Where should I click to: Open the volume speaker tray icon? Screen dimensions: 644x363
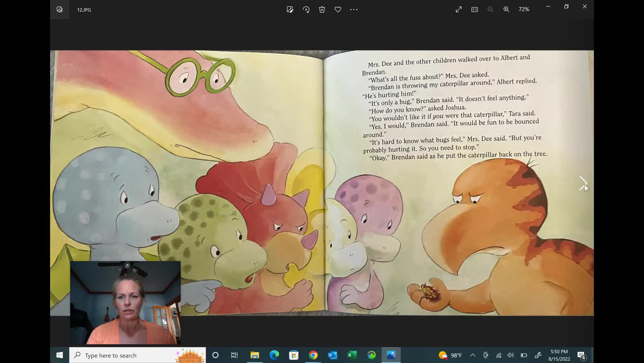(511, 355)
